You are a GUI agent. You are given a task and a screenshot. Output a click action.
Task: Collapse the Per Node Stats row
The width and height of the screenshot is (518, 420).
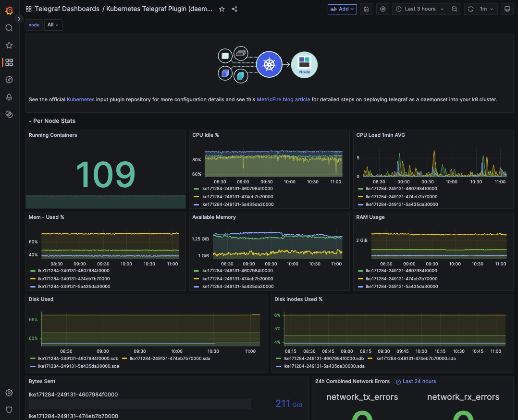point(54,121)
